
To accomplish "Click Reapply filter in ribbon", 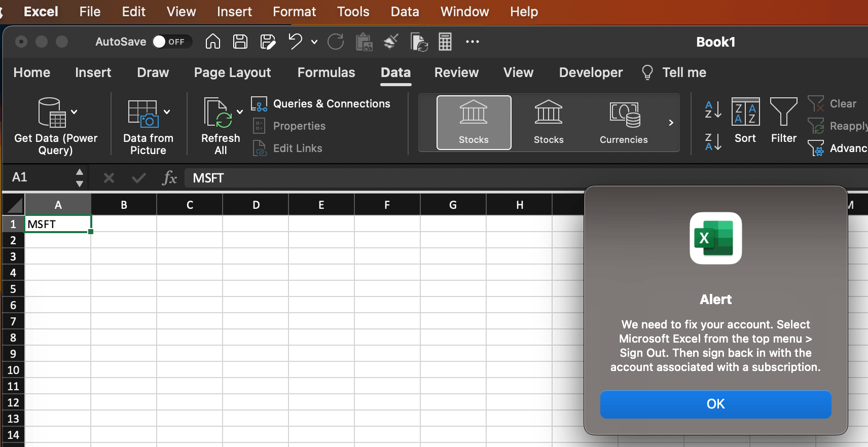I will (838, 126).
